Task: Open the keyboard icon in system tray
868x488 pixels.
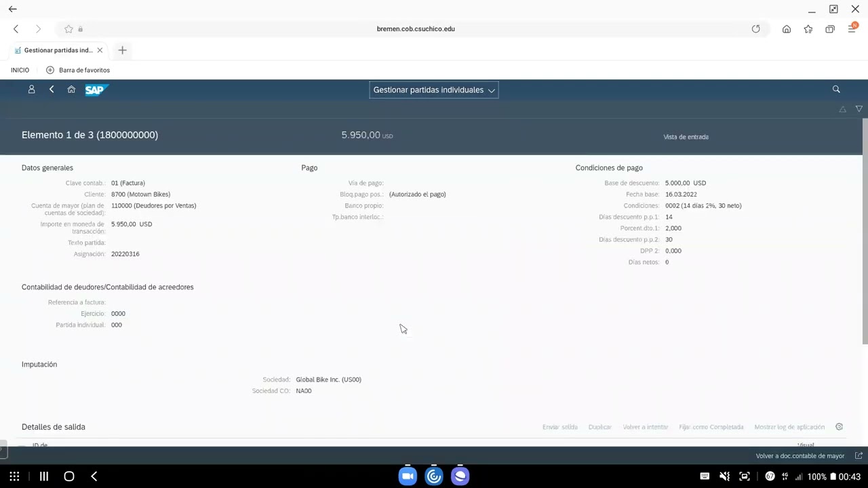Action: coord(705,476)
